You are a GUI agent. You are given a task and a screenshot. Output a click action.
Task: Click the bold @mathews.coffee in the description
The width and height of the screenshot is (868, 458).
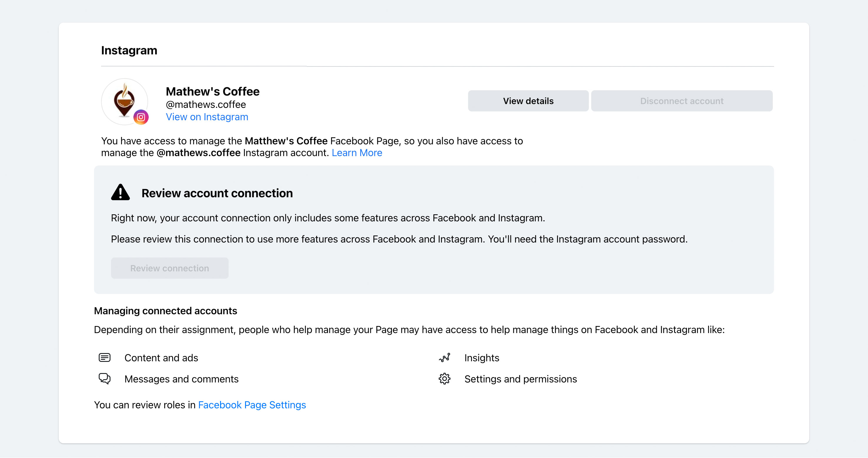[x=198, y=153]
